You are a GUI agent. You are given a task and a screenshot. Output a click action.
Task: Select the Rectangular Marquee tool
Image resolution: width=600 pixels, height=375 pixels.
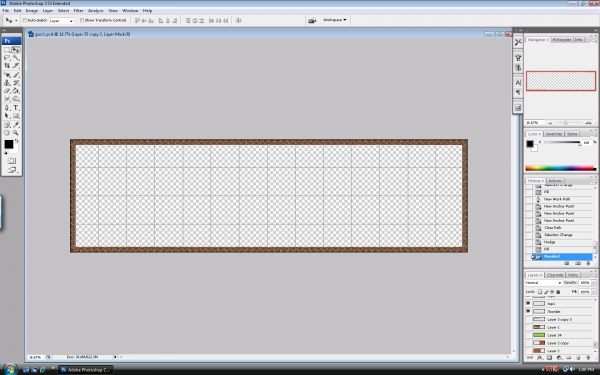click(x=7, y=50)
